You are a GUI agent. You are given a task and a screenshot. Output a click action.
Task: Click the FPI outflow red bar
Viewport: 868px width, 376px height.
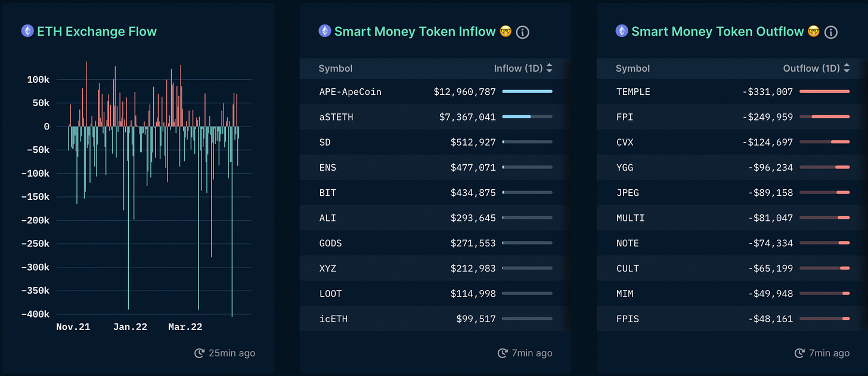(x=830, y=117)
